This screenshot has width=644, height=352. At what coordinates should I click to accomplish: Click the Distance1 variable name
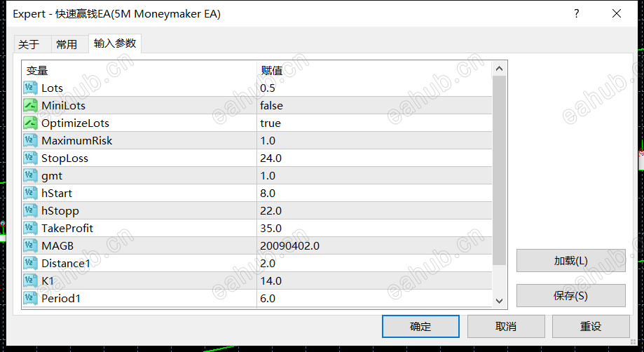(66, 263)
